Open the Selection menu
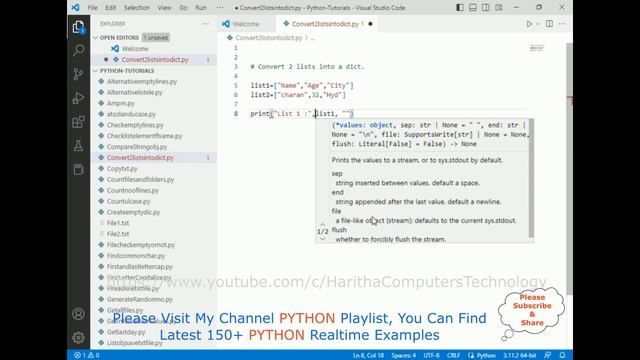The image size is (640, 360). (x=137, y=8)
